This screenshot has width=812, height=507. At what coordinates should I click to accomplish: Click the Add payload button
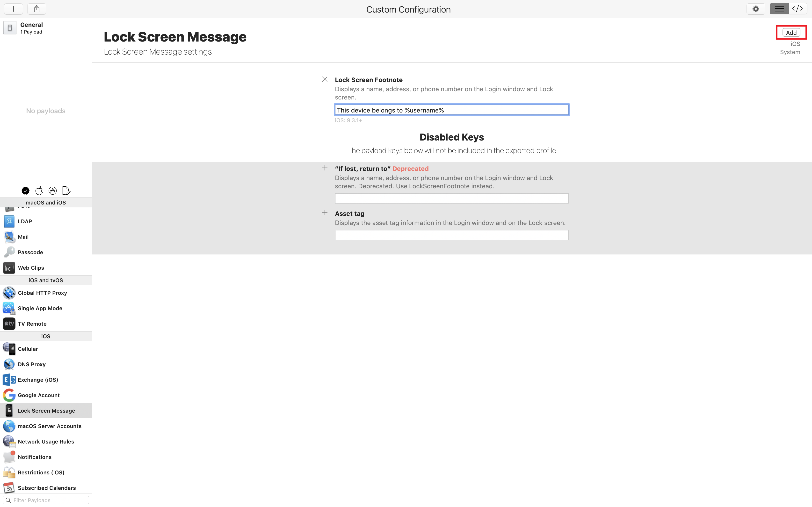(791, 33)
